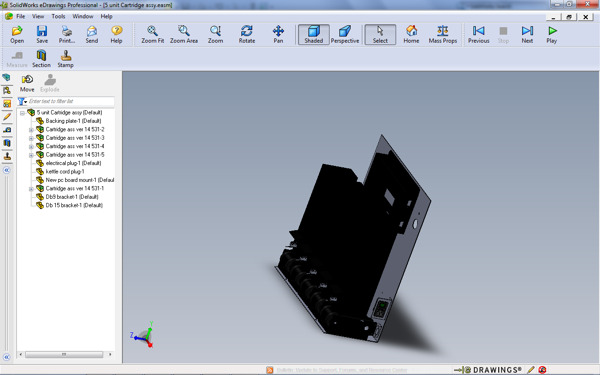
Task: Click the Zoom Fit tool
Action: (x=153, y=34)
